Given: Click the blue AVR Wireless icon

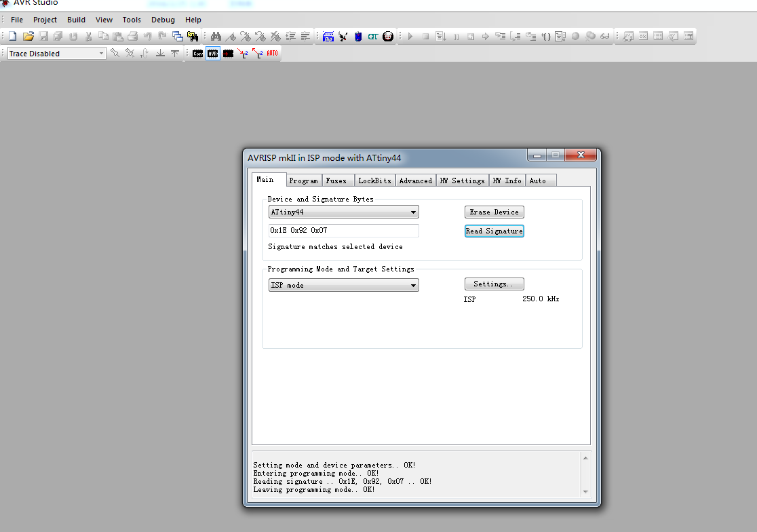Looking at the screenshot, I should tap(328, 36).
